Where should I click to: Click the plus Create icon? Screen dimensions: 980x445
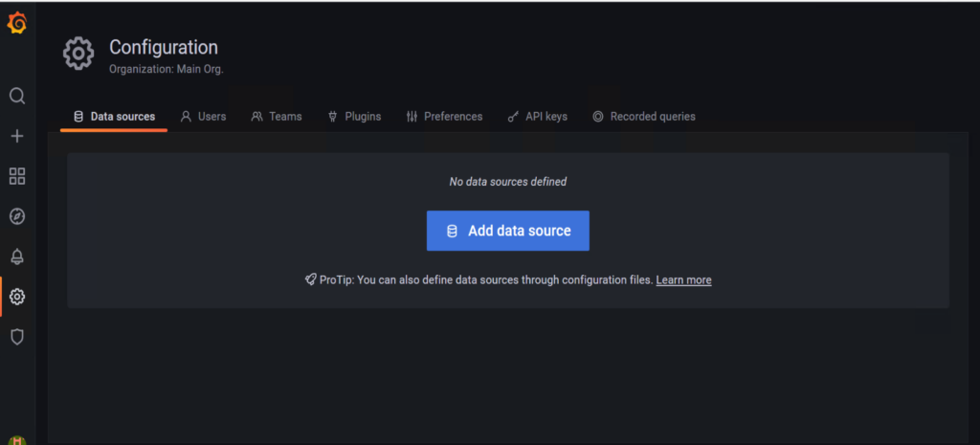(17, 136)
